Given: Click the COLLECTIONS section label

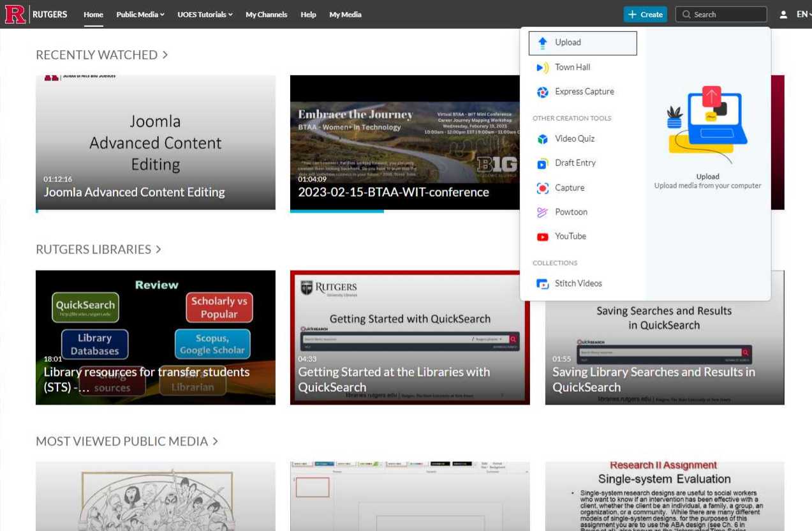Looking at the screenshot, I should point(555,264).
